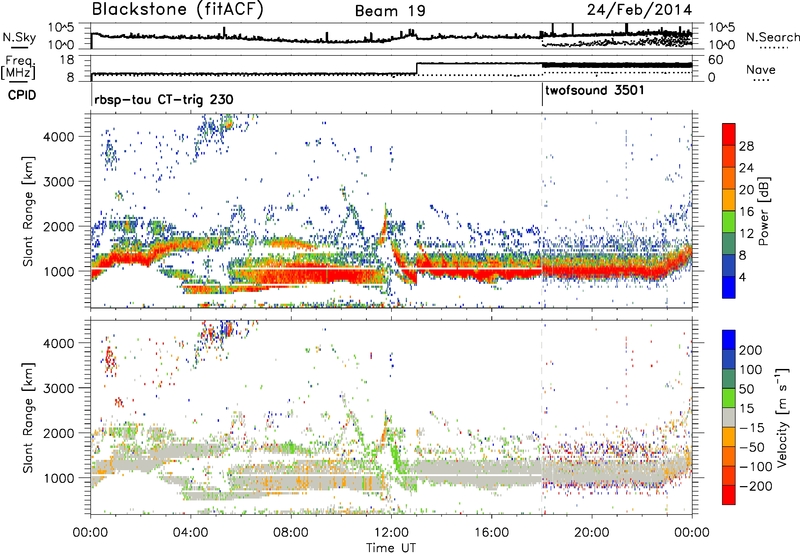Image resolution: width=800 pixels, height=554 pixels.
Task: Click the power colorbar blue segment
Action: 729,288
